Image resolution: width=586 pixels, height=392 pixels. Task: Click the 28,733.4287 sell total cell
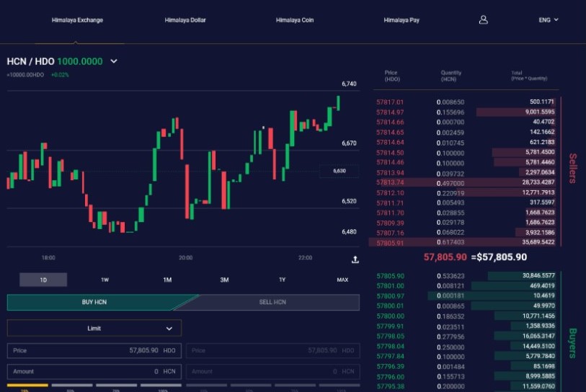pyautogui.click(x=538, y=182)
